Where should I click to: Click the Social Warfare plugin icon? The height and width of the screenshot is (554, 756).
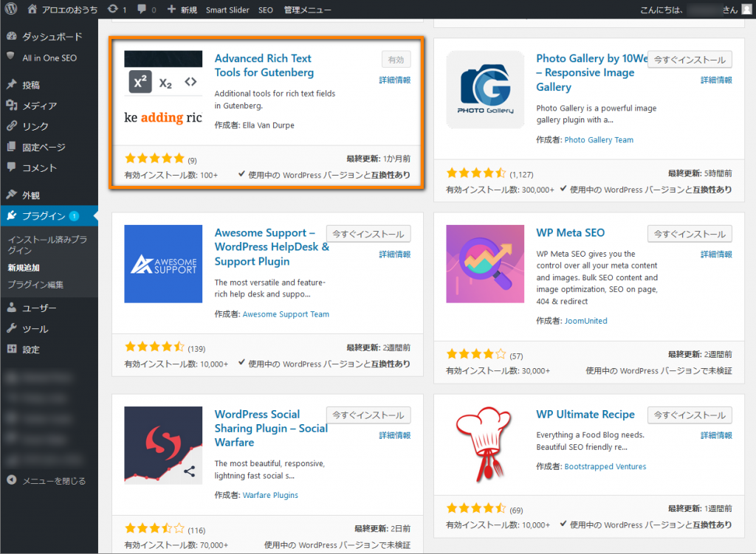pyautogui.click(x=163, y=446)
